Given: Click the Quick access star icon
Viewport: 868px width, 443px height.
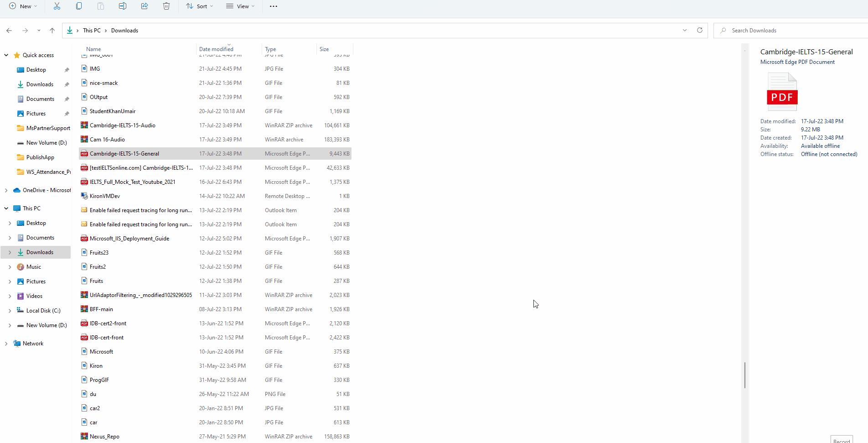Looking at the screenshot, I should [x=17, y=55].
